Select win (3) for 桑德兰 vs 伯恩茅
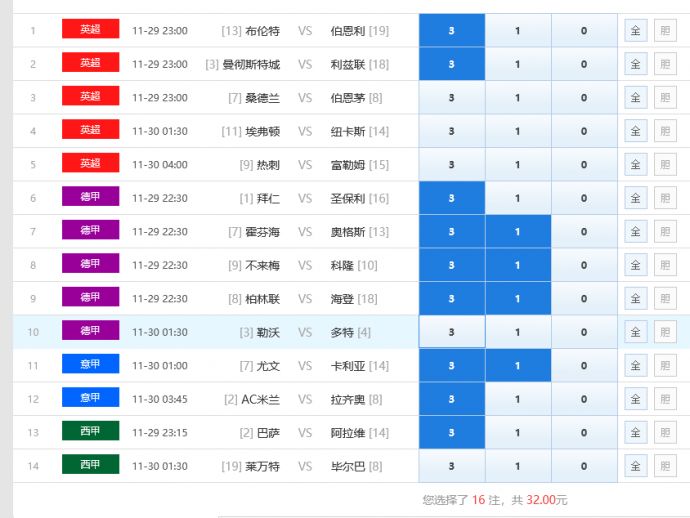This screenshot has width=690, height=518. [452, 98]
